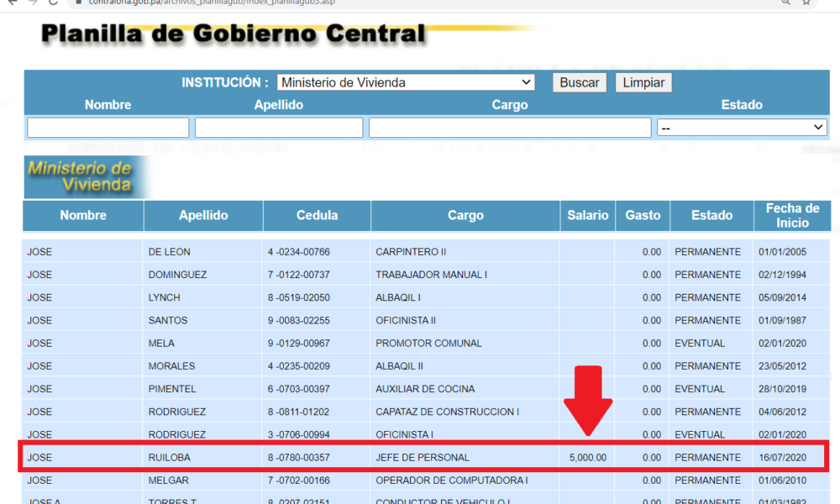
Task: Select the date 01/06/2010
Action: 782,480
